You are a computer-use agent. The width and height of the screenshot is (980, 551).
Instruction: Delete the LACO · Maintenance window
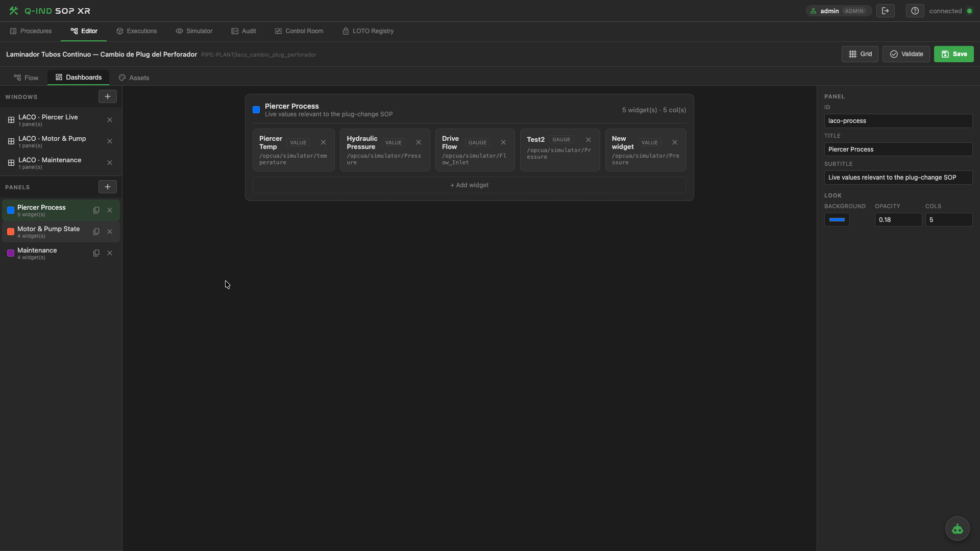[x=110, y=163]
